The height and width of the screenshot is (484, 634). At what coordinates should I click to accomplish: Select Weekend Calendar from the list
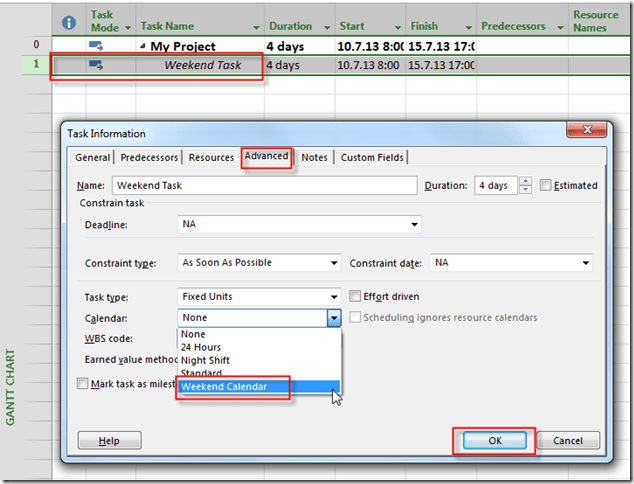coord(224,387)
